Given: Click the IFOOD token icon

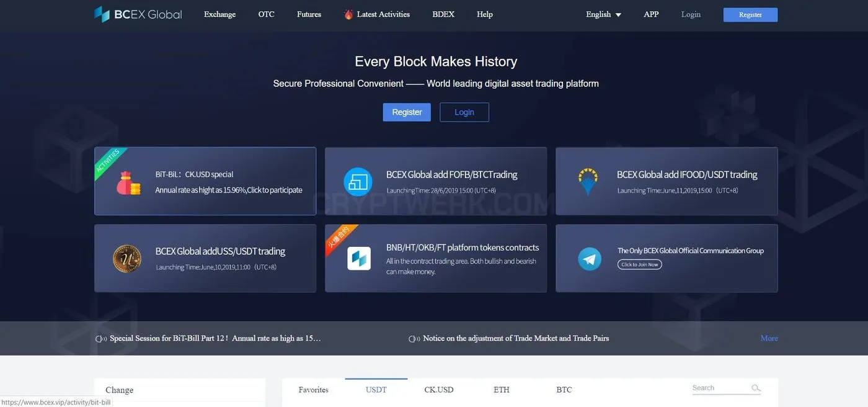Looking at the screenshot, I should tap(588, 181).
